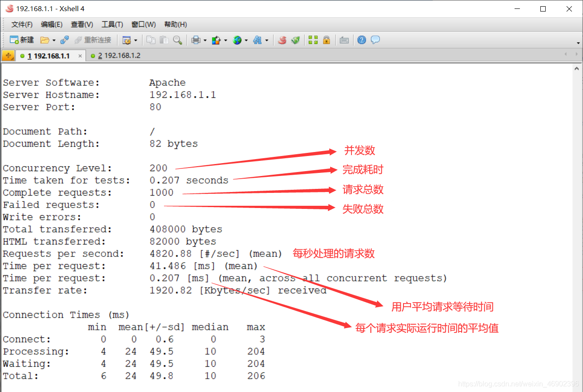Toggle full screen with green arrows icon
583x392 pixels.
[313, 40]
